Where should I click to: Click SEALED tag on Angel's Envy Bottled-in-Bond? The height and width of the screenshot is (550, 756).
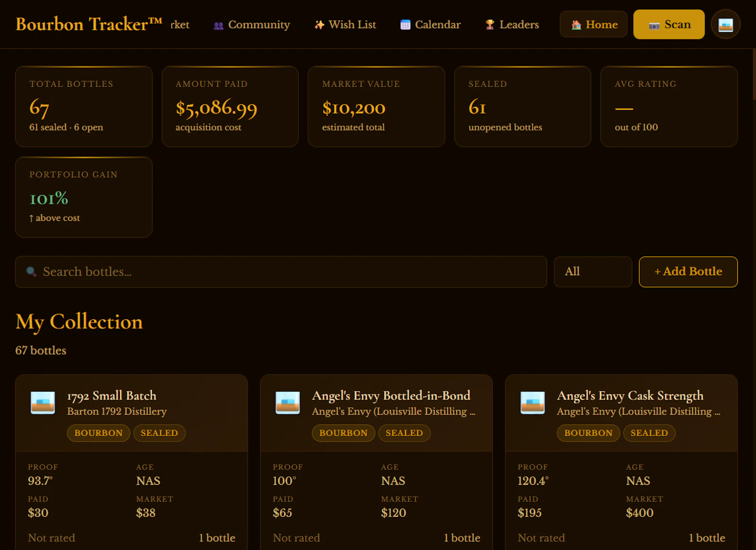point(404,433)
